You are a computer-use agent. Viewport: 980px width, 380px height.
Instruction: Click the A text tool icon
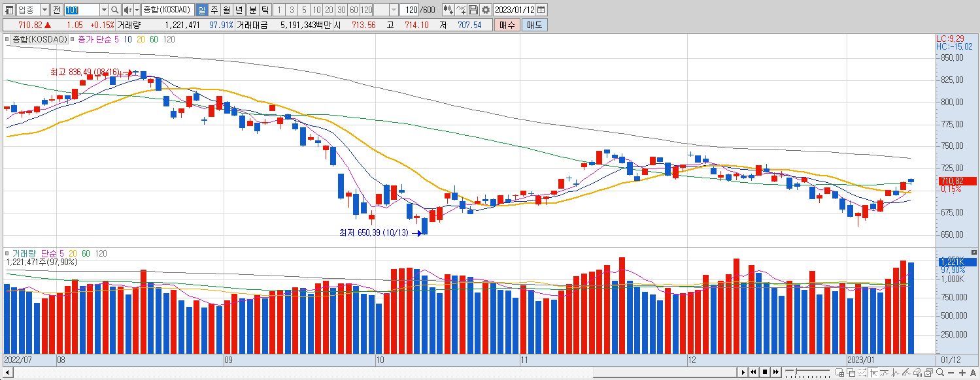point(973,373)
